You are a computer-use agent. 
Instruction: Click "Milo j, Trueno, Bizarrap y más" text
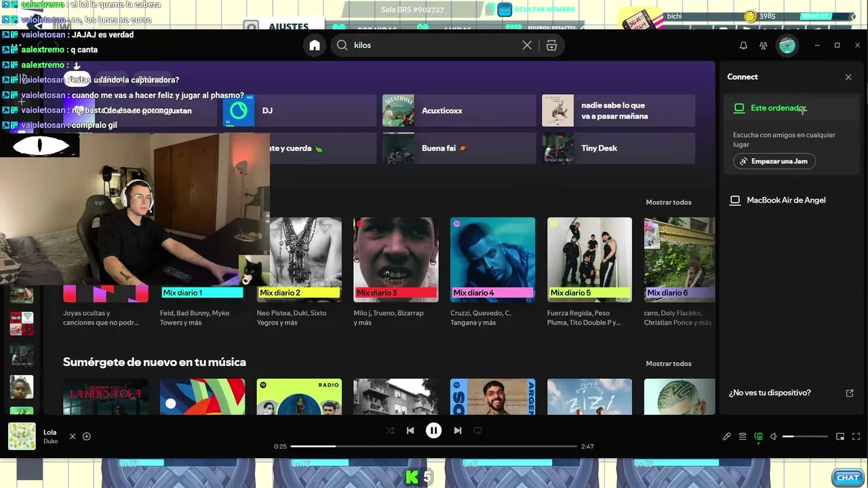coord(389,318)
